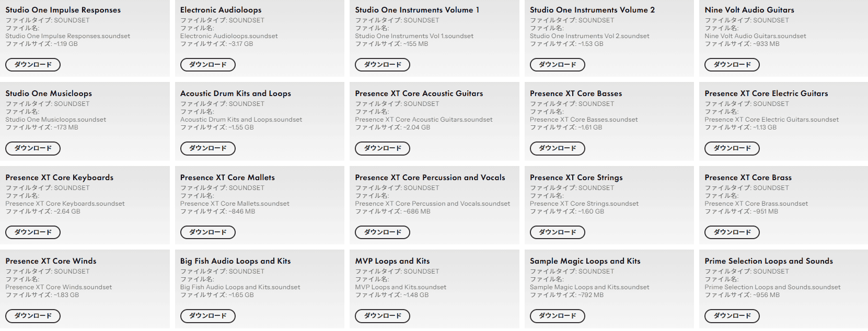Download Presence XT Core Mallets
Screen dimensions: 868x331
[207, 232]
